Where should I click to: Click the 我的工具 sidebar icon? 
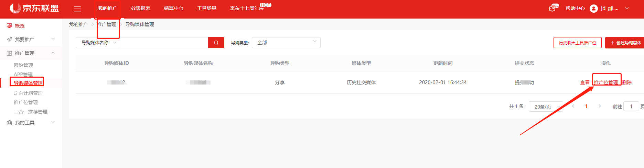click(9, 123)
